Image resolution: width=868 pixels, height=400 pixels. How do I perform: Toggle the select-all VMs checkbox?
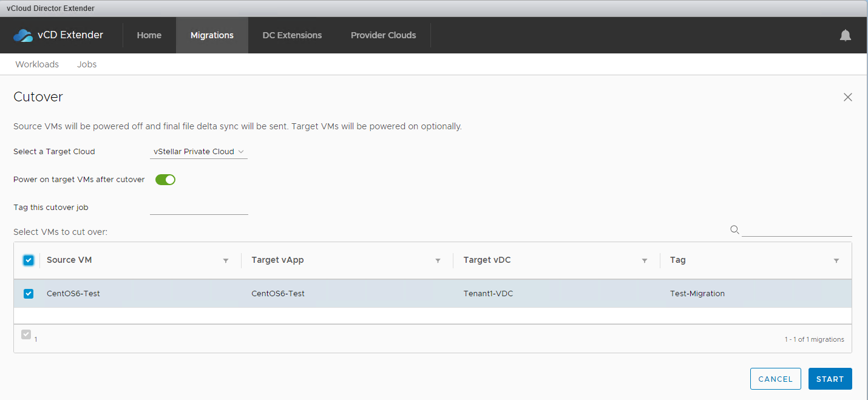[29, 260]
